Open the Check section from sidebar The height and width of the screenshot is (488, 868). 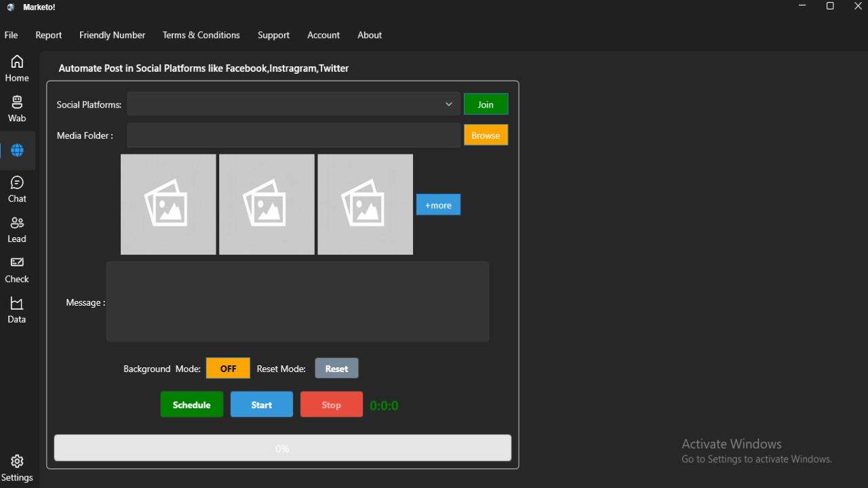point(16,268)
